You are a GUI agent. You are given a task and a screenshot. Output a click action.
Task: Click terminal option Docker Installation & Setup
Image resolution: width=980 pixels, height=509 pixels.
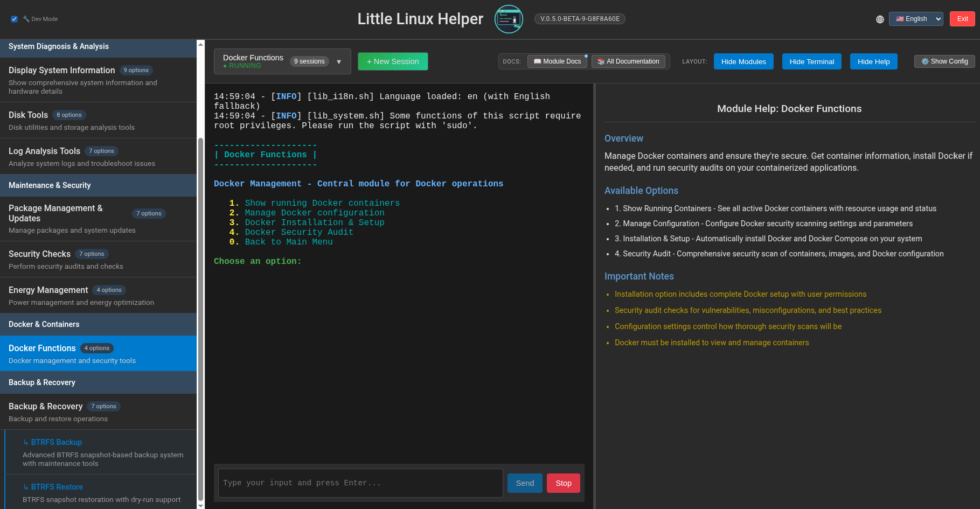coord(315,222)
